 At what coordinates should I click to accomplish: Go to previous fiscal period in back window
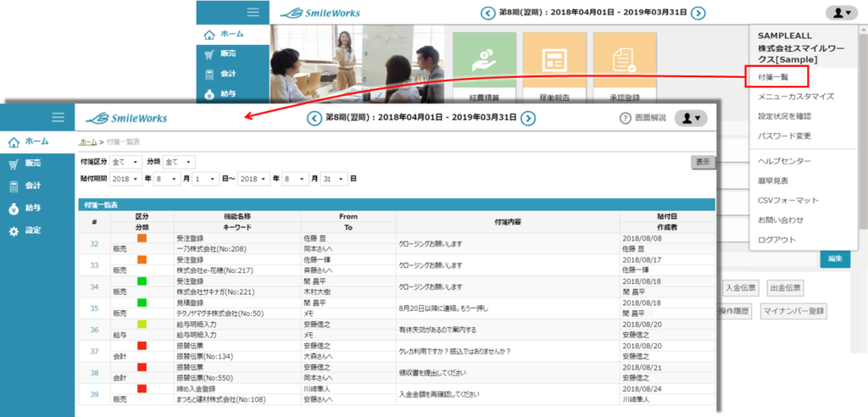[487, 12]
